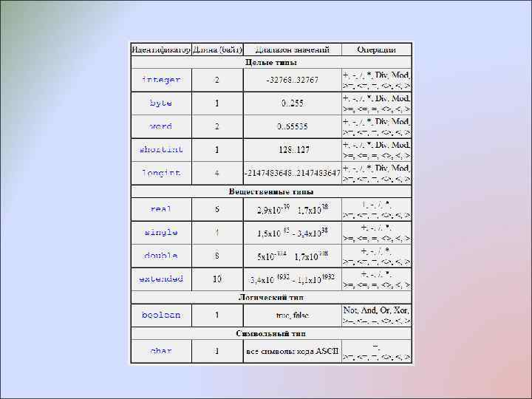532x399 pixels.
Task: Click the length value '1' in boolean row
Action: pyautogui.click(x=217, y=316)
